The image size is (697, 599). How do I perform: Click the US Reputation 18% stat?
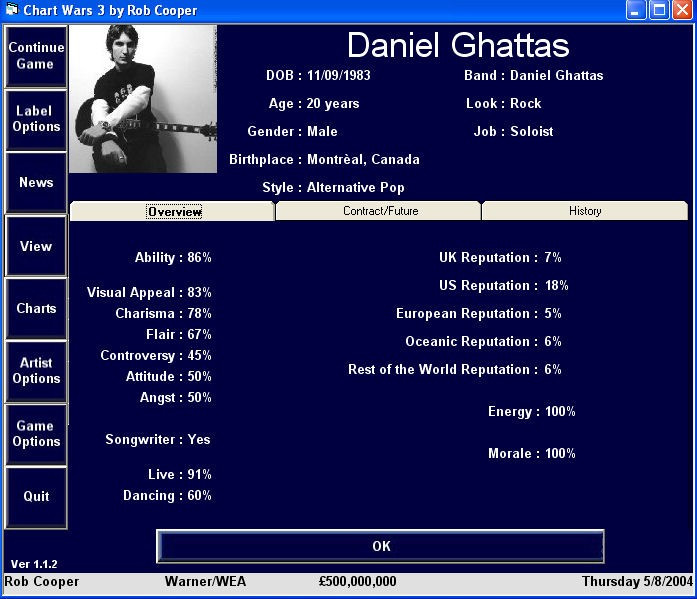(x=504, y=285)
